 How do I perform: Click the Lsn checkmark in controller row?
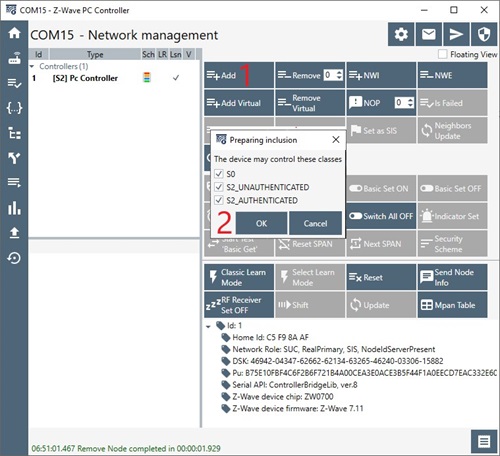176,78
